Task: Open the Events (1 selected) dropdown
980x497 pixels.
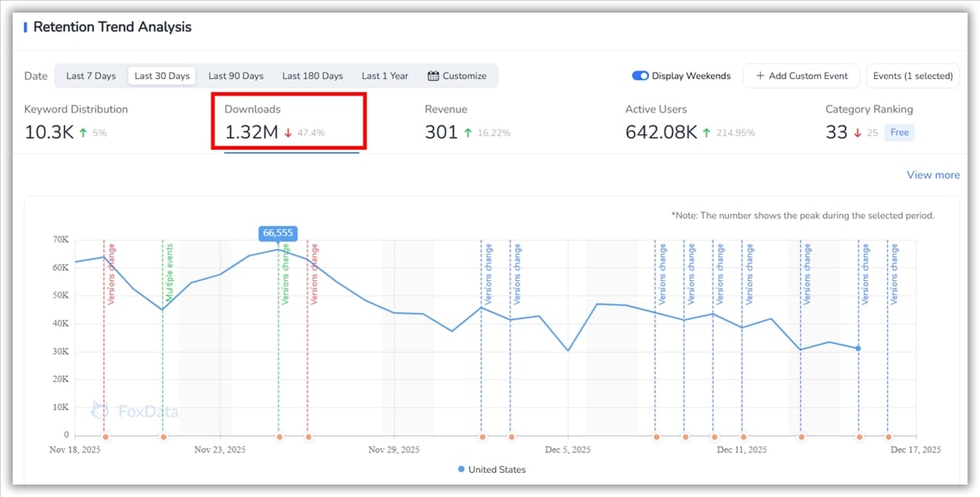Action: [x=913, y=76]
